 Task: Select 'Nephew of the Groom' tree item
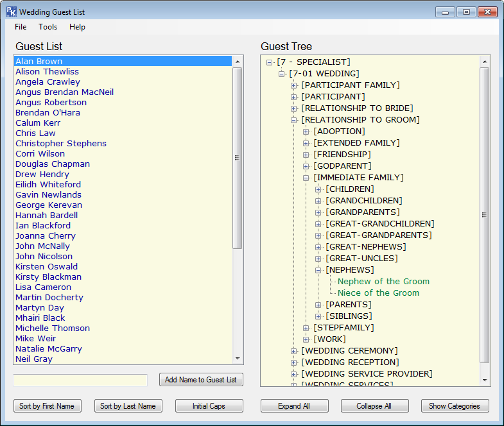point(383,282)
